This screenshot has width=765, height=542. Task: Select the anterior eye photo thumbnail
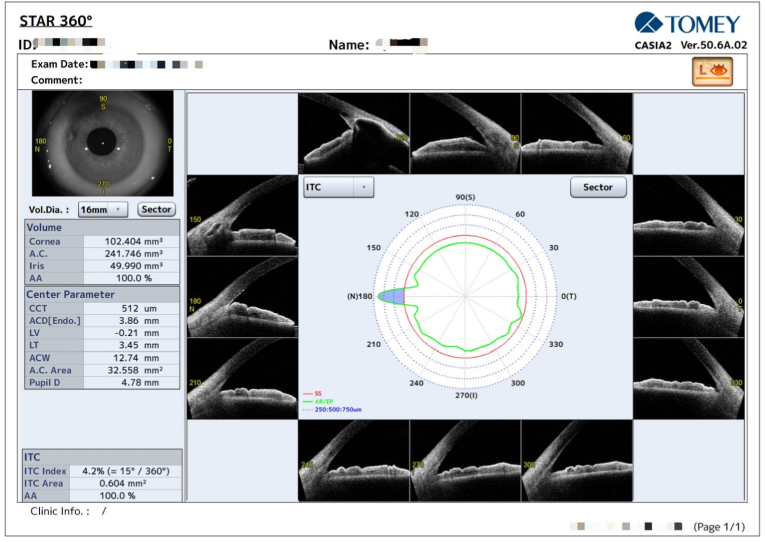click(x=103, y=143)
